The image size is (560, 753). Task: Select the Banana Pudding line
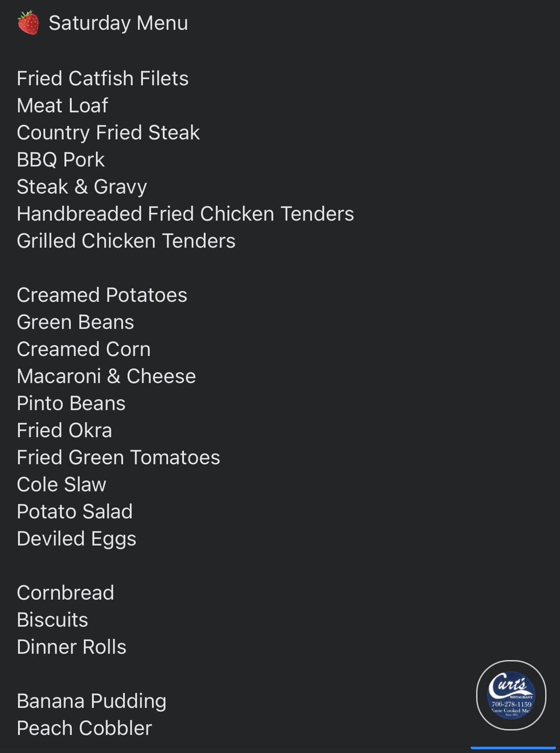click(x=92, y=701)
